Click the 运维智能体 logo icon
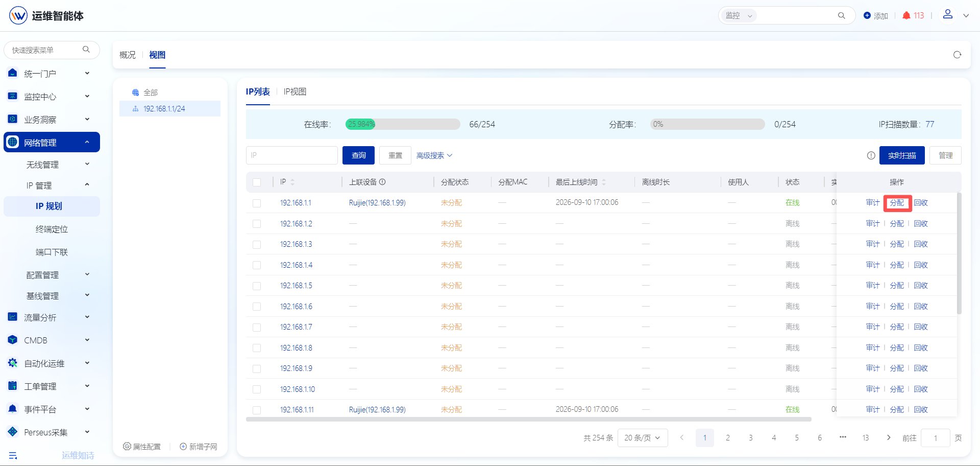980x466 pixels. click(18, 15)
